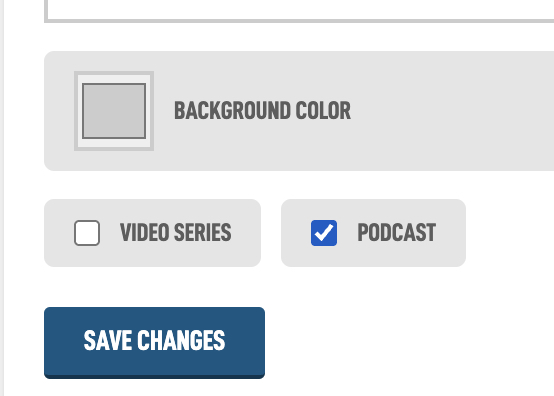Select the gray color square inside the swatch
This screenshot has height=396, width=554.
click(114, 111)
